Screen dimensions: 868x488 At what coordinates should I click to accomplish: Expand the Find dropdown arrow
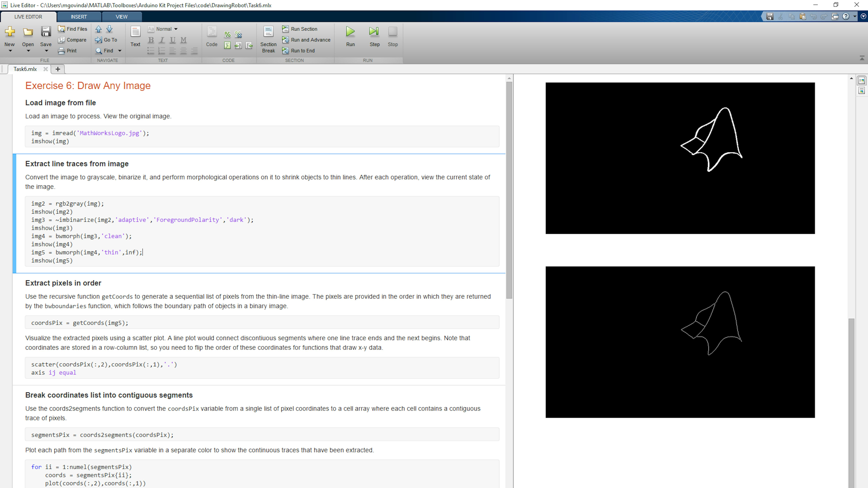(x=120, y=51)
